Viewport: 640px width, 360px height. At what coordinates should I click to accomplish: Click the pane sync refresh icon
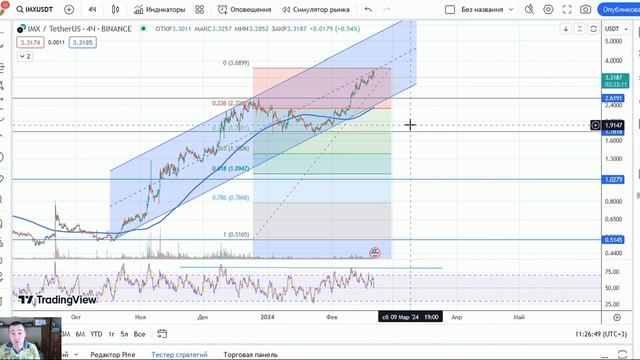pos(593,29)
